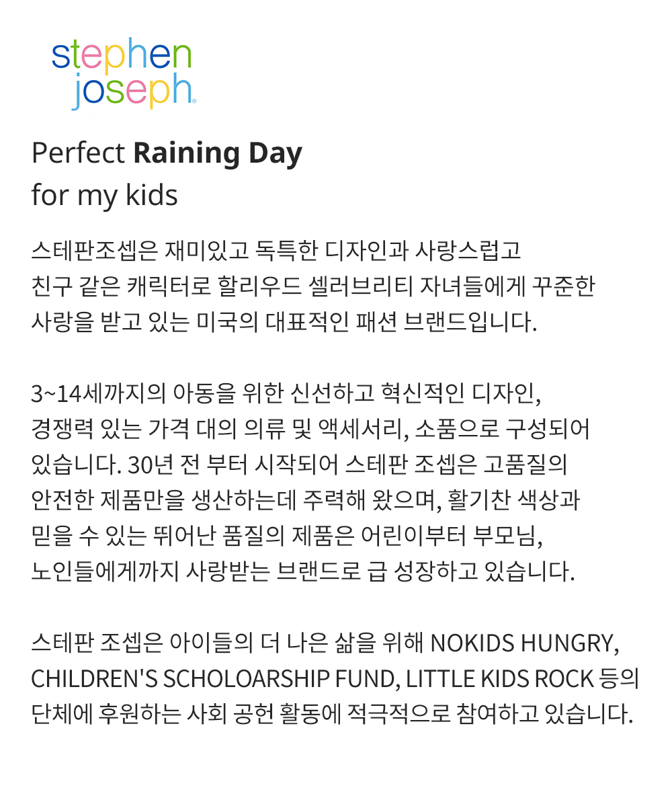
Task: Click the registered trademark symbol by logo
Action: (x=194, y=102)
